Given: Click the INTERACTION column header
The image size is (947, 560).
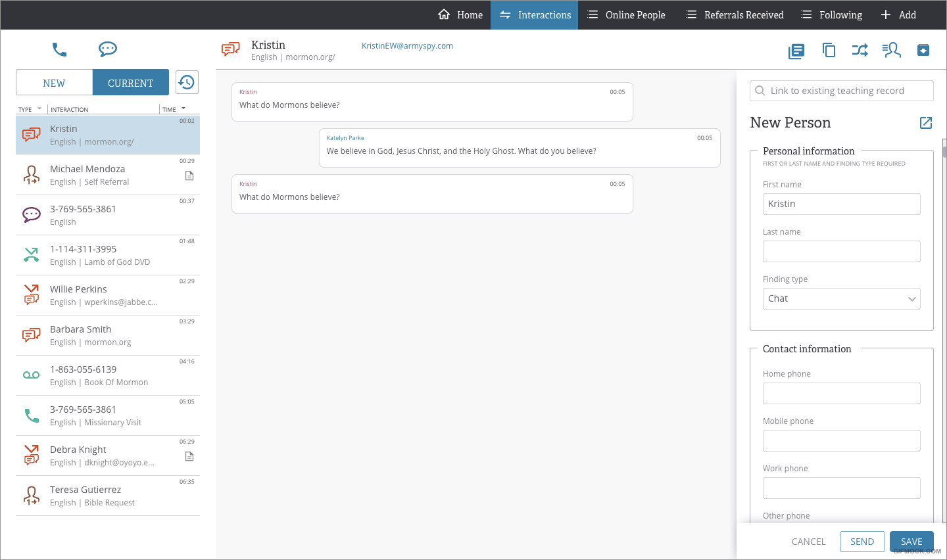Looking at the screenshot, I should tap(70, 110).
